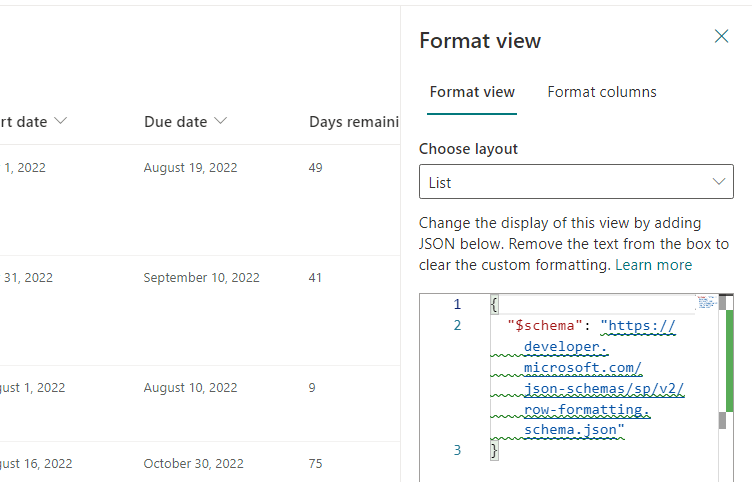Click the code editor minimap thumbnail
Image resolution: width=752 pixels, height=482 pixels.
click(707, 302)
